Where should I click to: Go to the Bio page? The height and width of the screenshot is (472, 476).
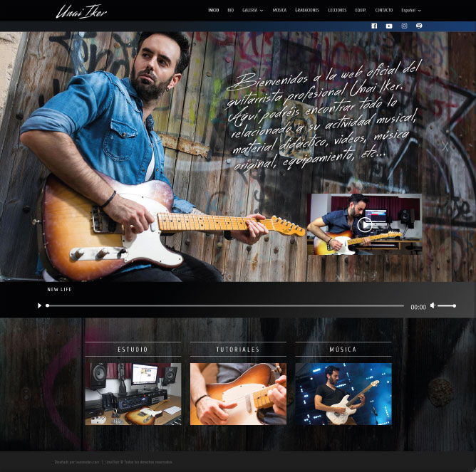point(230,11)
